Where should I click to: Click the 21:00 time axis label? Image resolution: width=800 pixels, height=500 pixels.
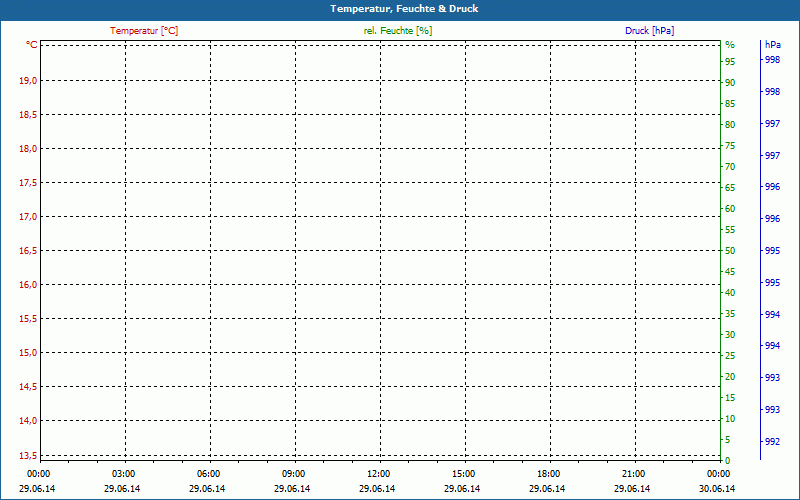[634, 474]
